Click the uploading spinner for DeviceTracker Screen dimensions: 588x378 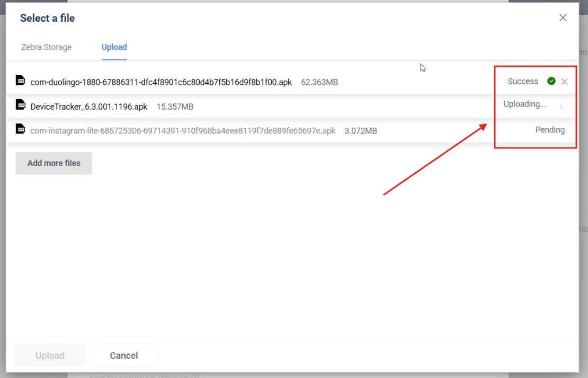coord(562,106)
